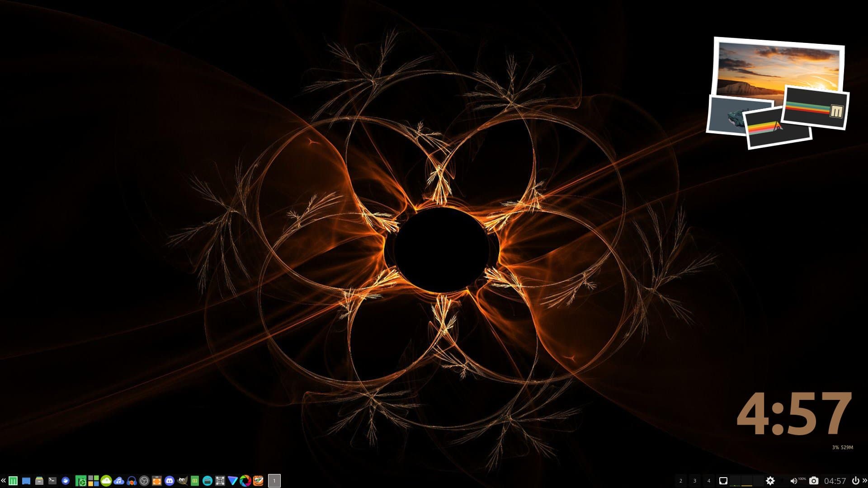Open the headphones audio app icon
The image size is (868, 488).
tap(132, 481)
